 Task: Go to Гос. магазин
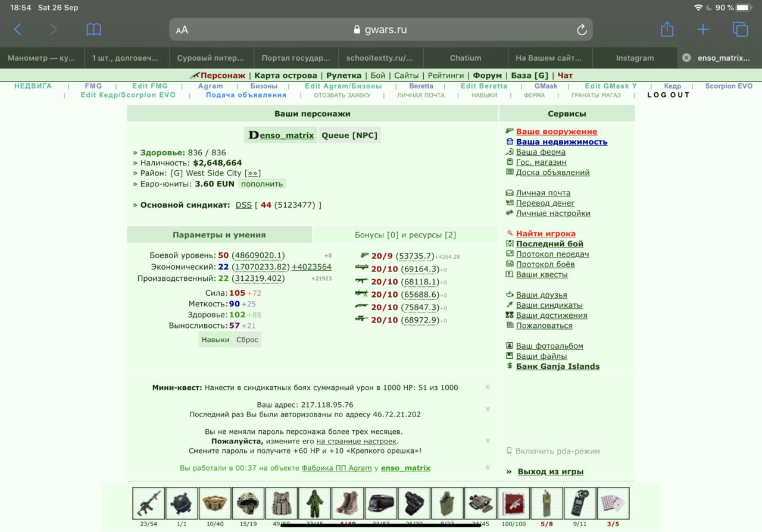[541, 162]
